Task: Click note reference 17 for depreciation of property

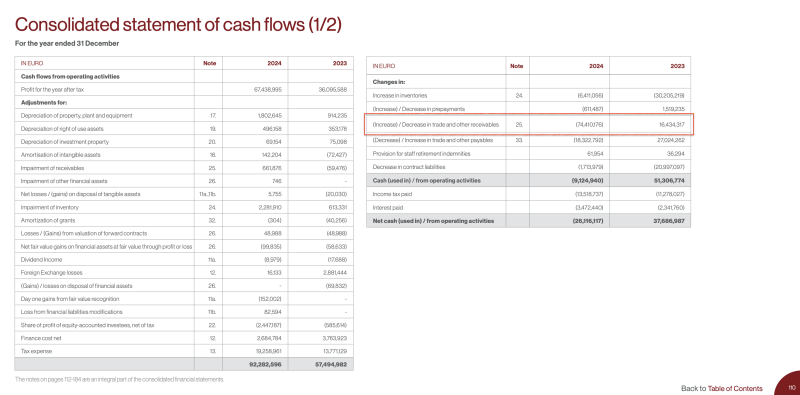Action: point(213,115)
